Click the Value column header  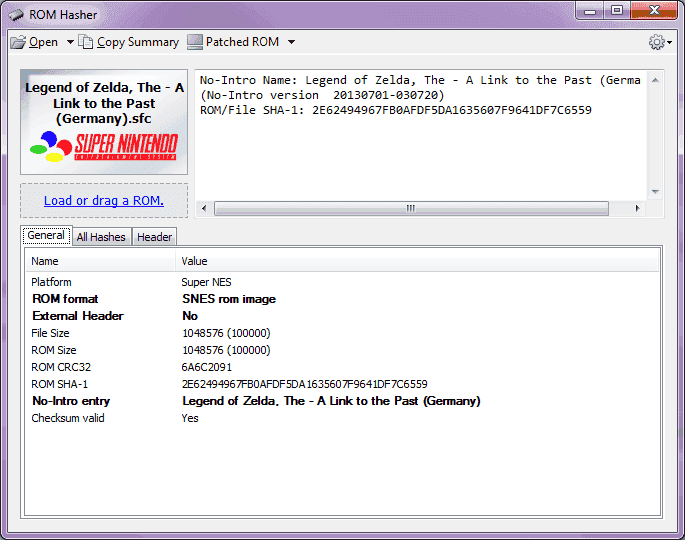pyautogui.click(x=417, y=261)
